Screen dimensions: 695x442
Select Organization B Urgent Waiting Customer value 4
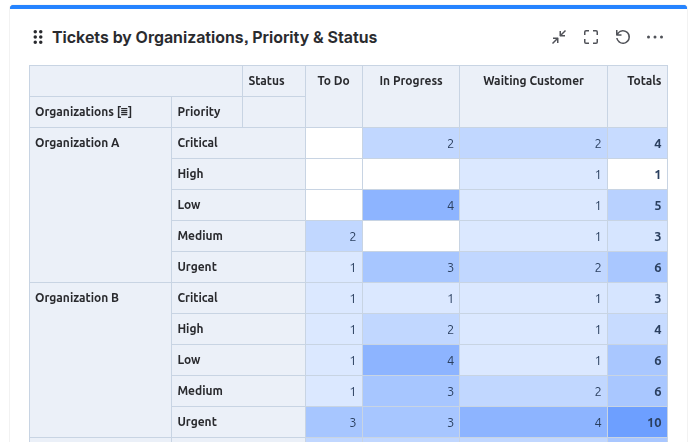(533, 422)
